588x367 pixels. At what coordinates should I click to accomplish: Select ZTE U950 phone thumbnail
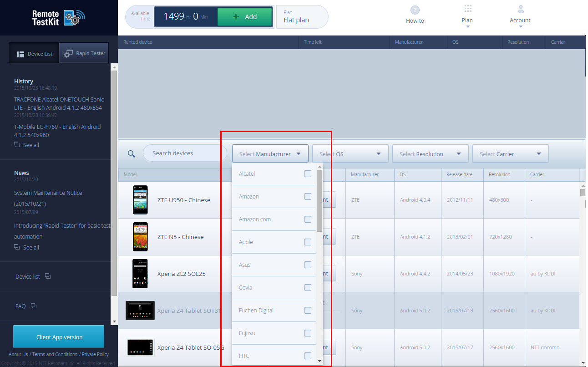point(140,200)
